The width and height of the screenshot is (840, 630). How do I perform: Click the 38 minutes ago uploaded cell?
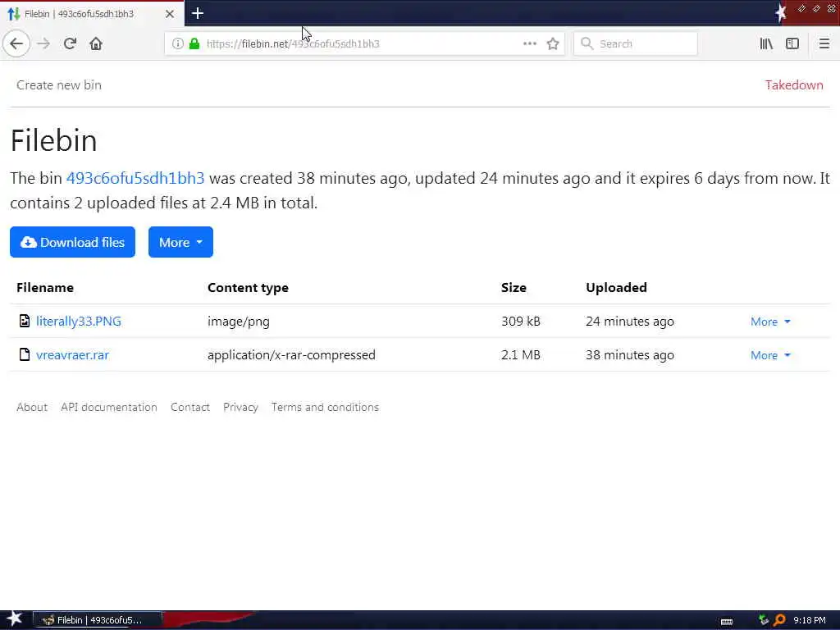630,355
